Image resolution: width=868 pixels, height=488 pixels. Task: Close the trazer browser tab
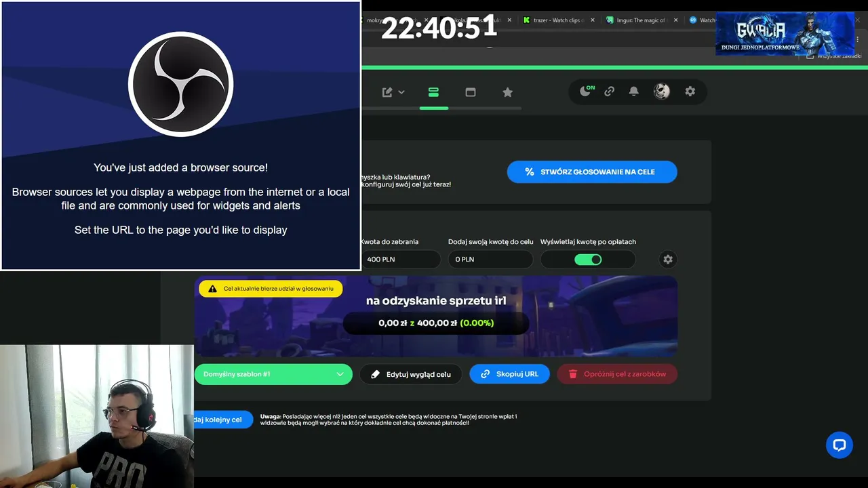point(593,20)
